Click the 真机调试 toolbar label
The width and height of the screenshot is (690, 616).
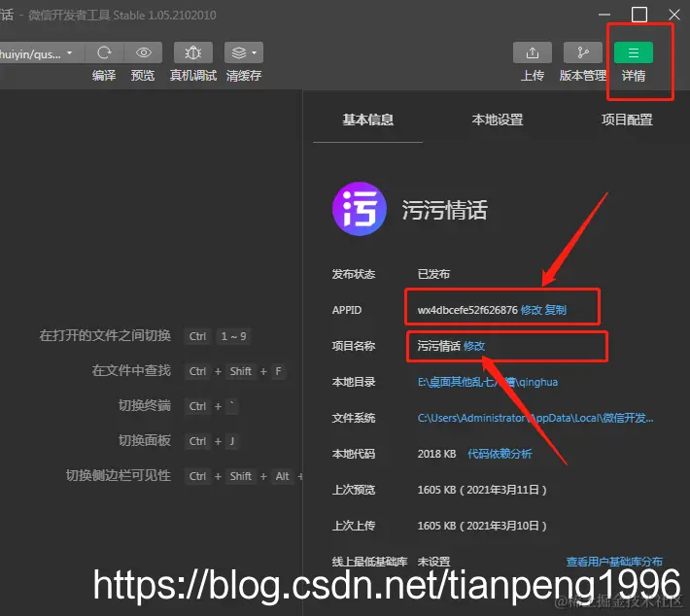coord(193,76)
